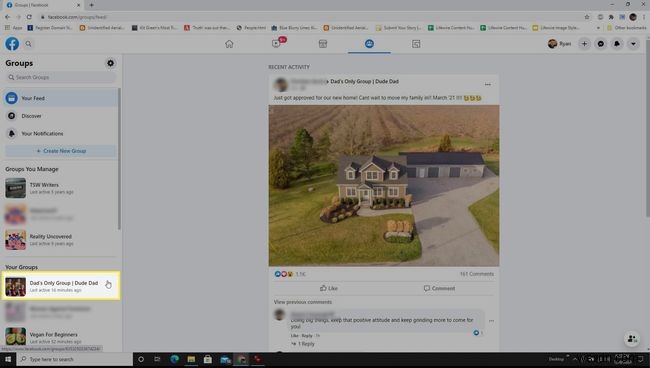Click the browser address bar
The height and width of the screenshot is (368, 650).
311,17
